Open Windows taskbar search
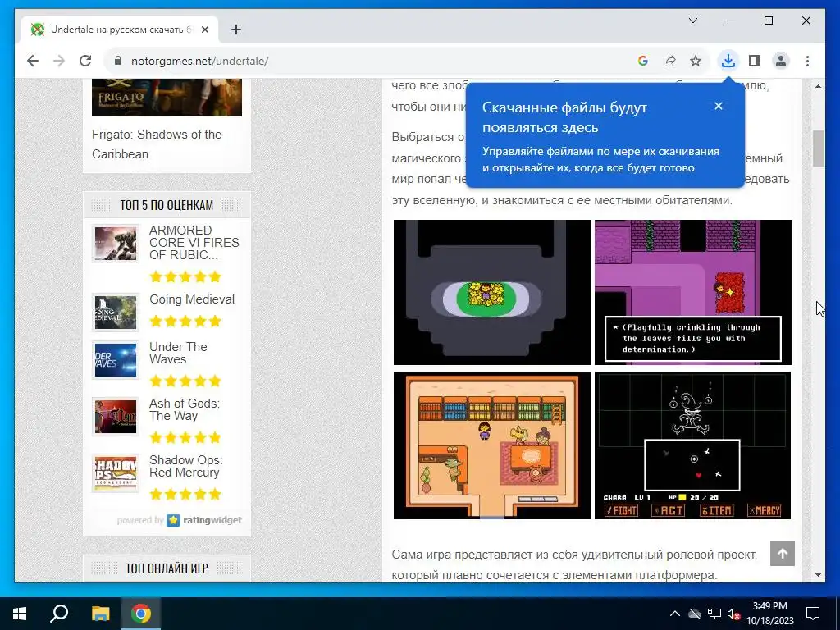The width and height of the screenshot is (840, 630). pyautogui.click(x=59, y=614)
